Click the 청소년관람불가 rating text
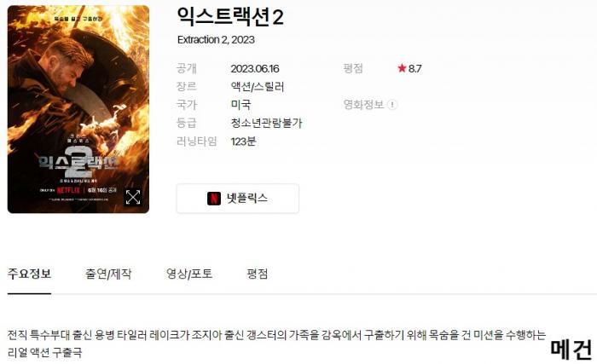This screenshot has width=597, height=364. (266, 123)
